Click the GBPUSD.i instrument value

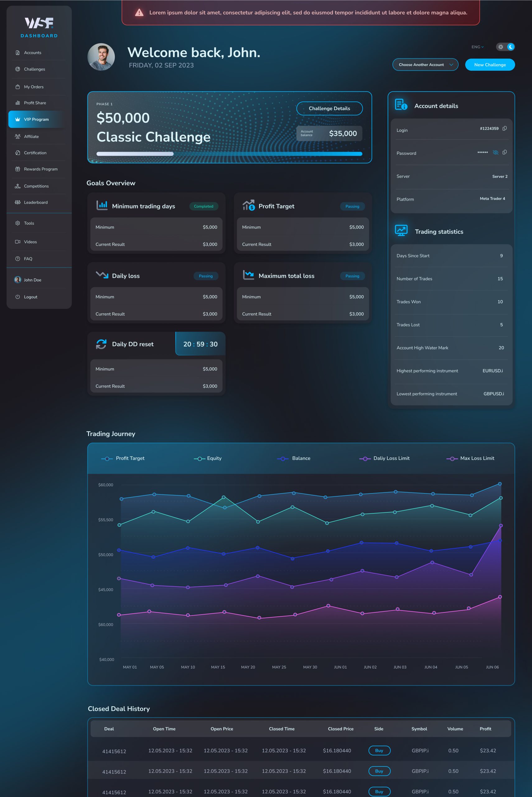tap(494, 394)
